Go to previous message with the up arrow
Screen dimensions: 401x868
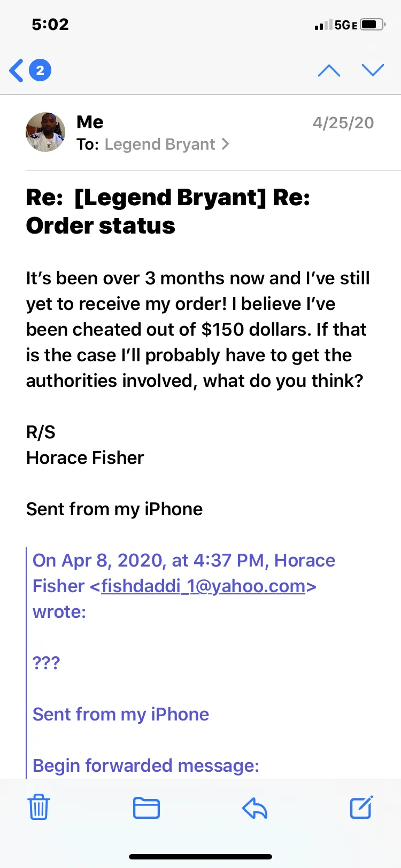point(329,70)
